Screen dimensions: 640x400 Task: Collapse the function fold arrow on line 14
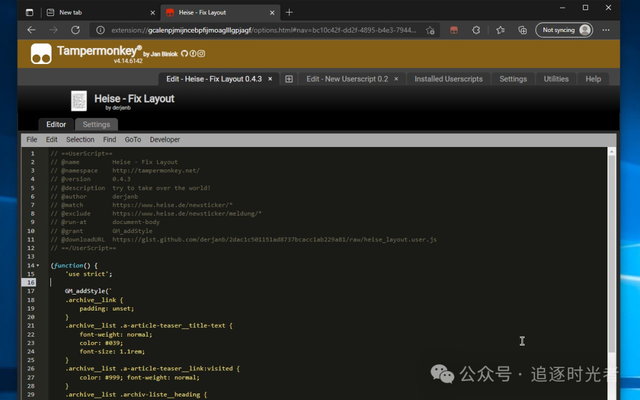pos(38,265)
